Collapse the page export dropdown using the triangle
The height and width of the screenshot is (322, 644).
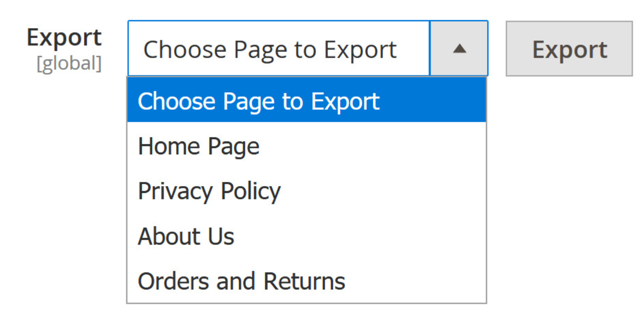pos(459,49)
